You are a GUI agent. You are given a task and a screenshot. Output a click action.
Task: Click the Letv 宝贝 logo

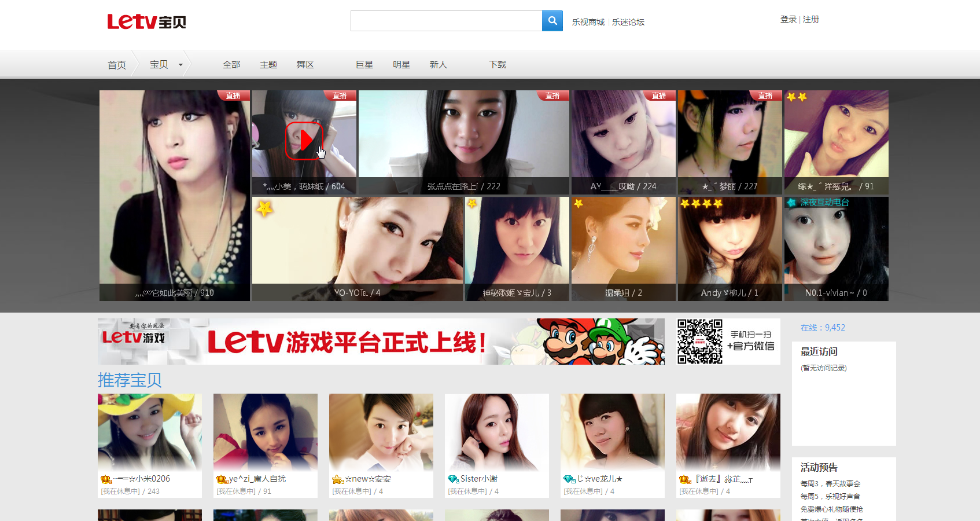tap(146, 22)
